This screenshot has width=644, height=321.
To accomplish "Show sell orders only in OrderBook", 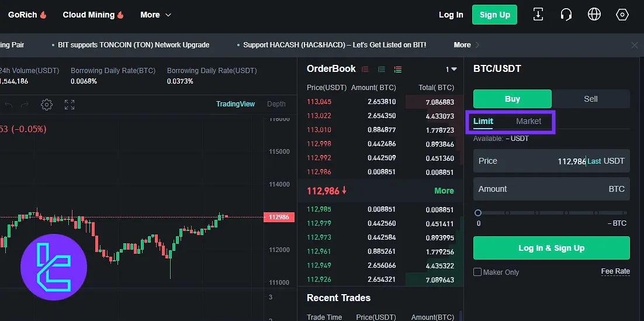I will click(x=365, y=69).
